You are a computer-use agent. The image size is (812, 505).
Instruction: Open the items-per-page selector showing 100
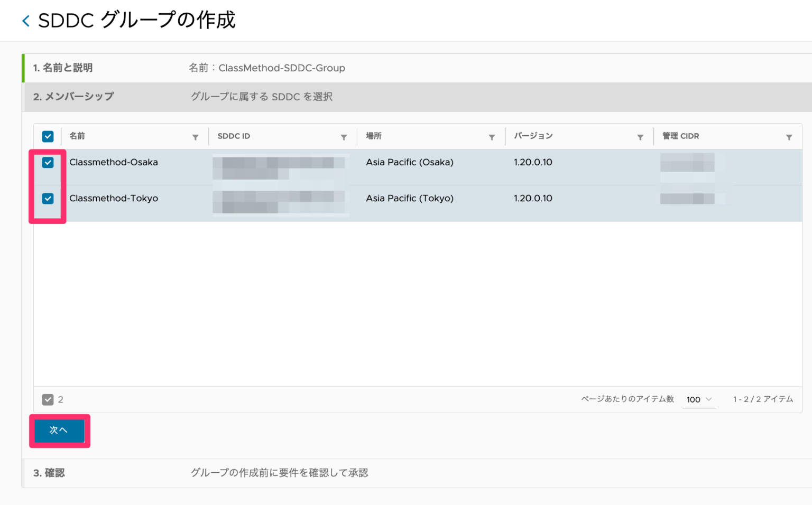coord(695,399)
